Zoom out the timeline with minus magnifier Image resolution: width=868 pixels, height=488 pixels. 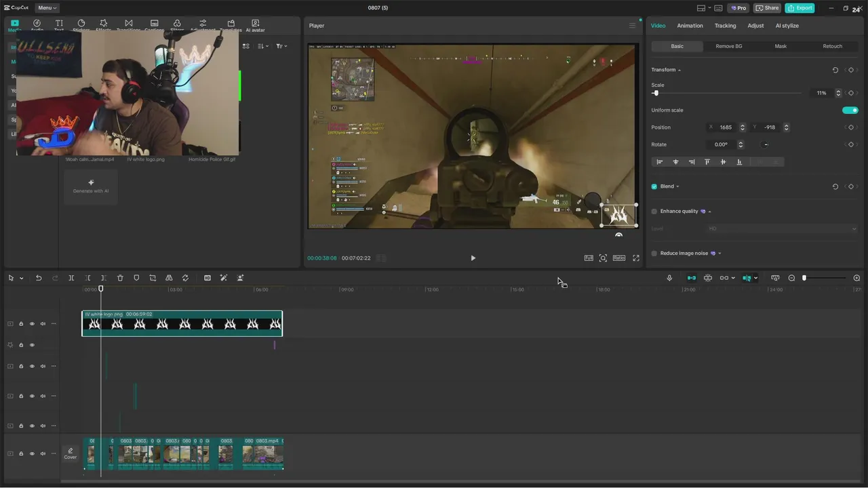[x=791, y=278]
